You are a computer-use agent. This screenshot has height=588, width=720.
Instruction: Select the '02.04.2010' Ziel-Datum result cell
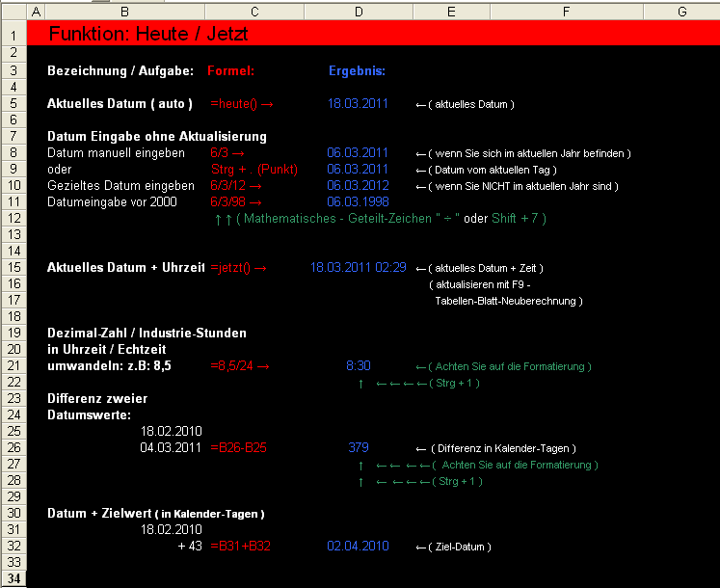(358, 547)
